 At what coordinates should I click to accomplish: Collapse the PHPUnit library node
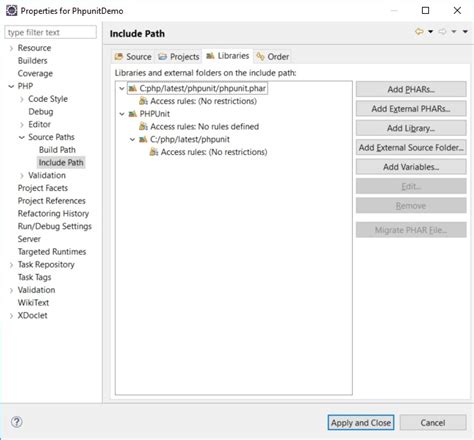pos(122,114)
